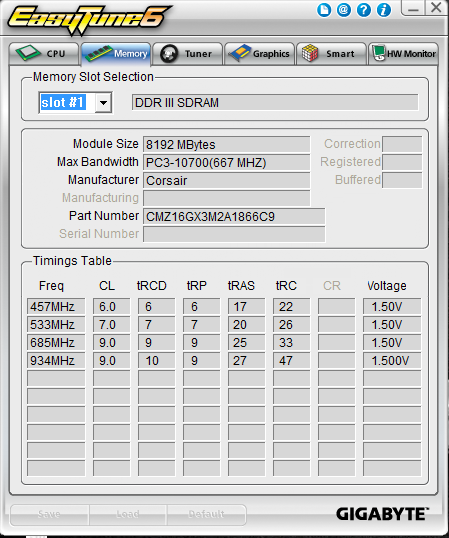Click tRC 26 cell in 533MHz row
The height and width of the screenshot is (538, 449).
click(x=291, y=325)
